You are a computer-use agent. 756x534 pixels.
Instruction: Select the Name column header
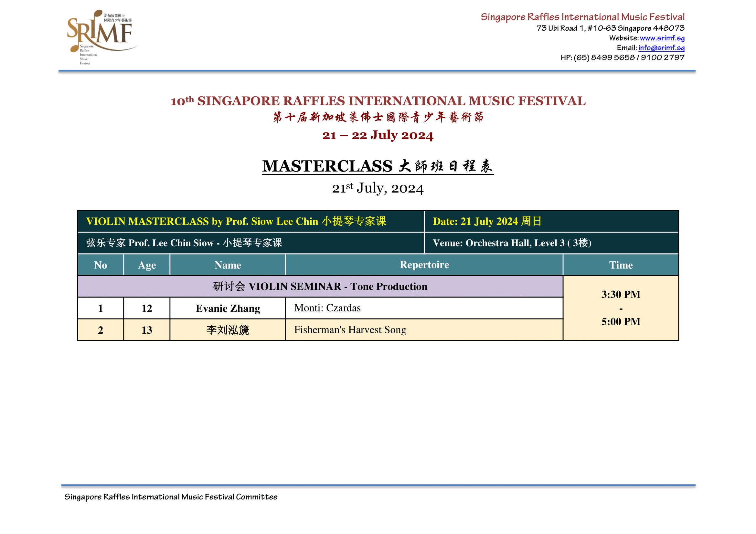point(228,265)
